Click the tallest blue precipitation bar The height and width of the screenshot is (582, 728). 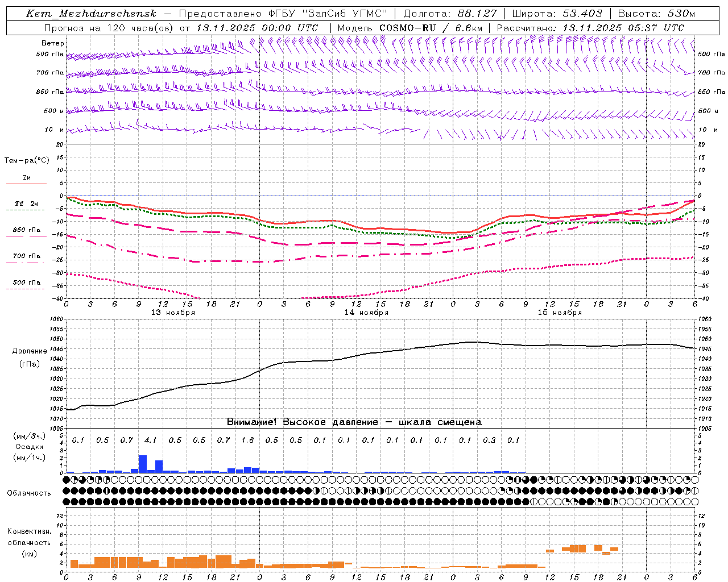143,464
